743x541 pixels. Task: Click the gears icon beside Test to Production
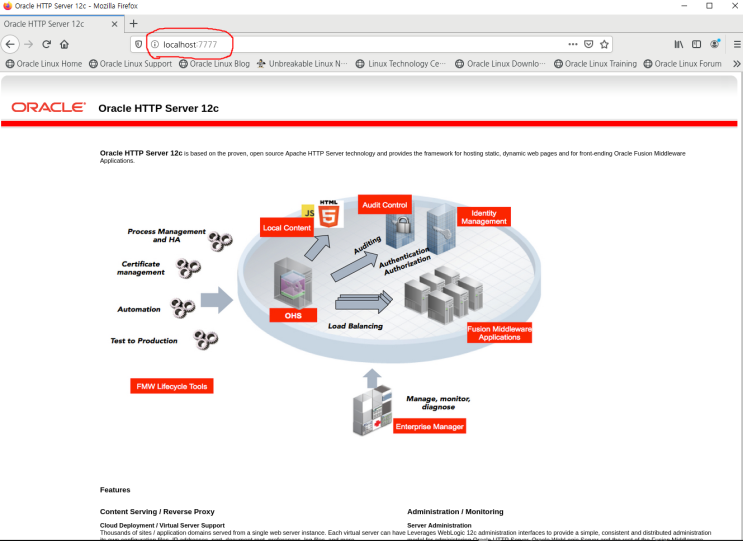click(x=206, y=339)
